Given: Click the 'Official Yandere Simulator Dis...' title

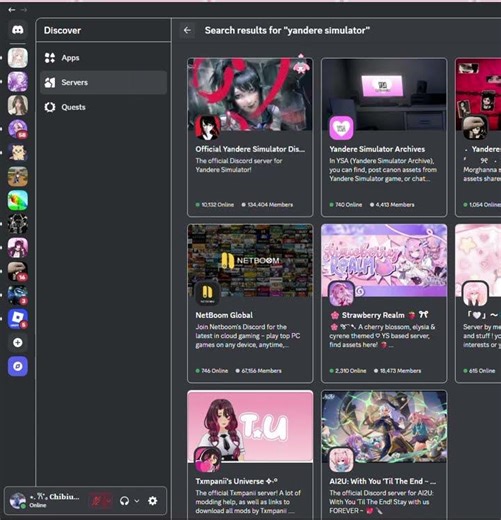Looking at the screenshot, I should coord(250,149).
